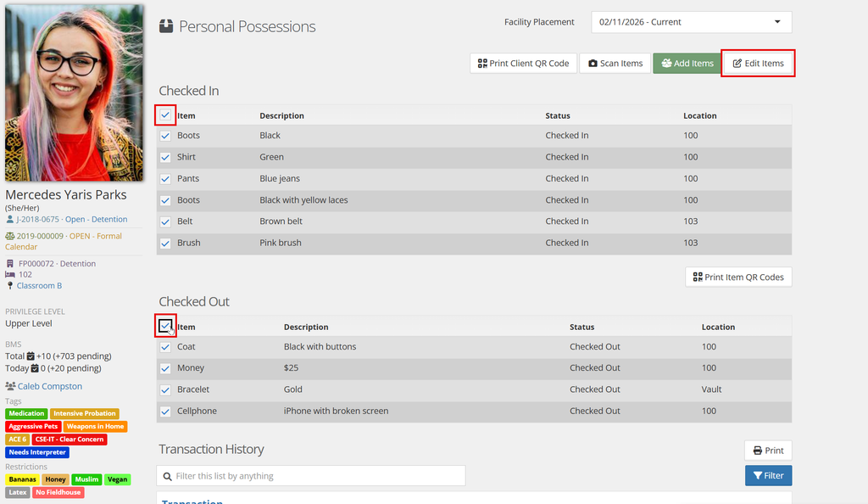This screenshot has height=504, width=868.
Task: Click the Print Client QR Code icon button
Action: coord(523,63)
